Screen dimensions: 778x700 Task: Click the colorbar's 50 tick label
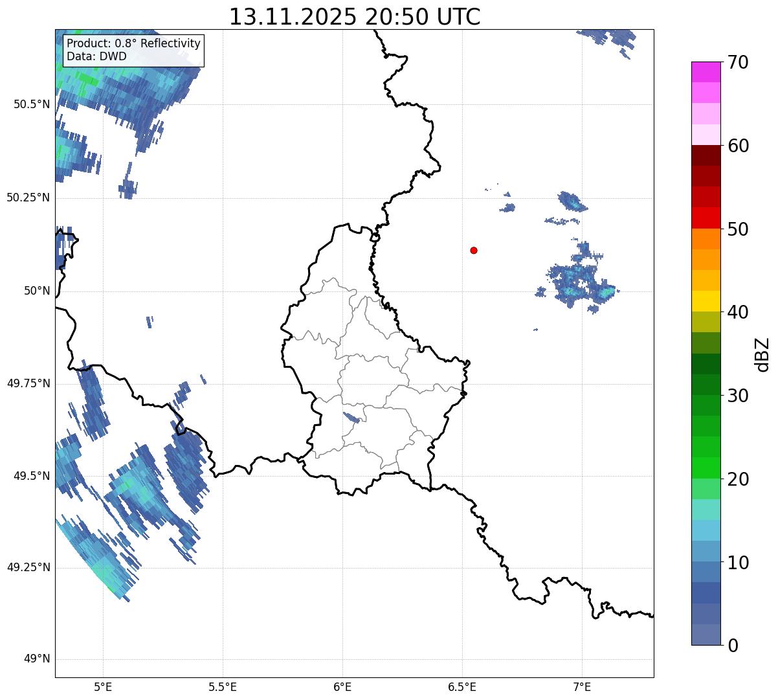[738, 229]
